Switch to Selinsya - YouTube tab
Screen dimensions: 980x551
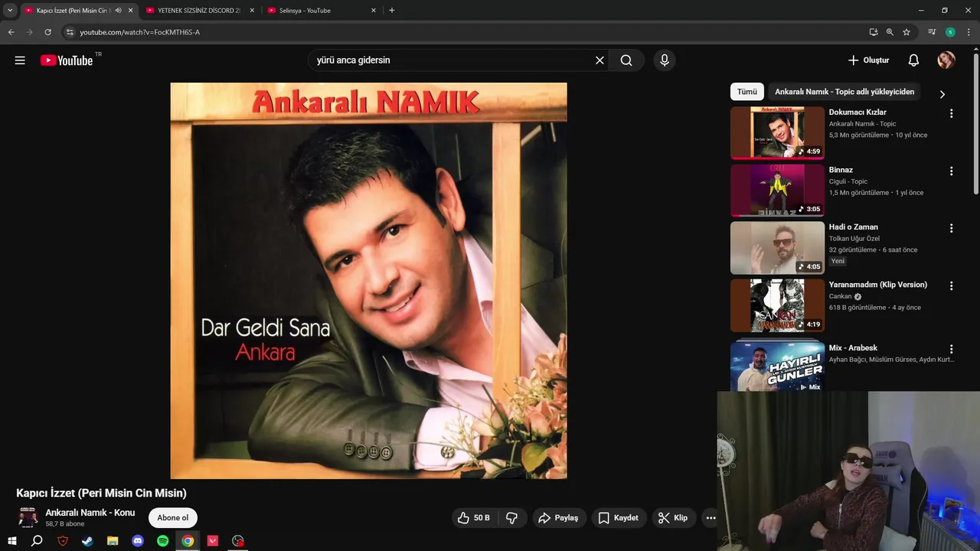tap(322, 11)
